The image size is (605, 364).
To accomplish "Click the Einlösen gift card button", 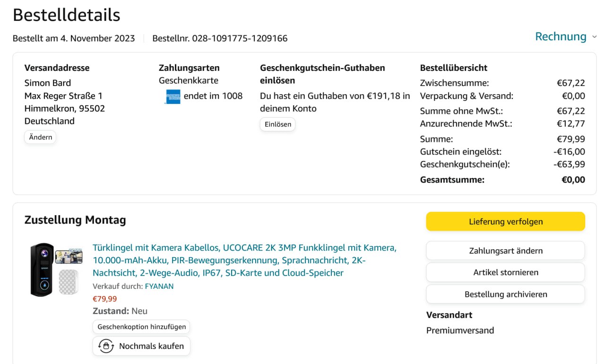I will click(277, 124).
